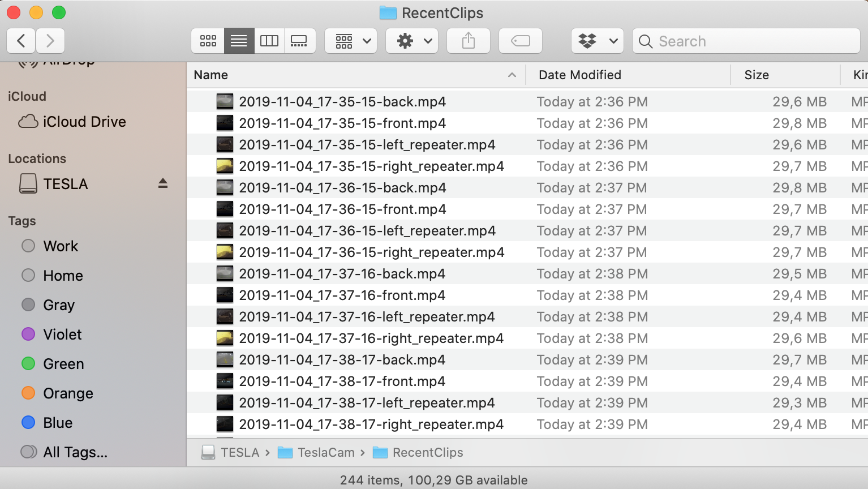Viewport: 868px width, 489px height.
Task: Select file 2019-11-04_17-36-15-back.mp4
Action: pyautogui.click(x=342, y=188)
